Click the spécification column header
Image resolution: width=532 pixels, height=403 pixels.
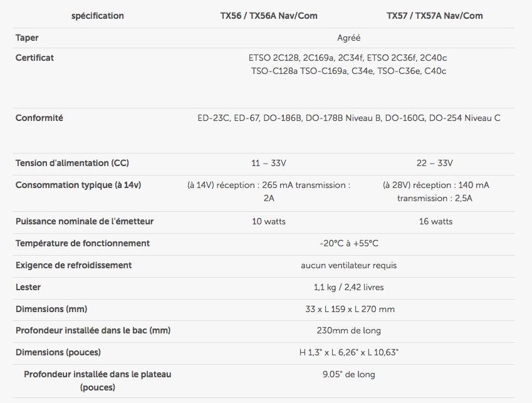[x=97, y=16]
